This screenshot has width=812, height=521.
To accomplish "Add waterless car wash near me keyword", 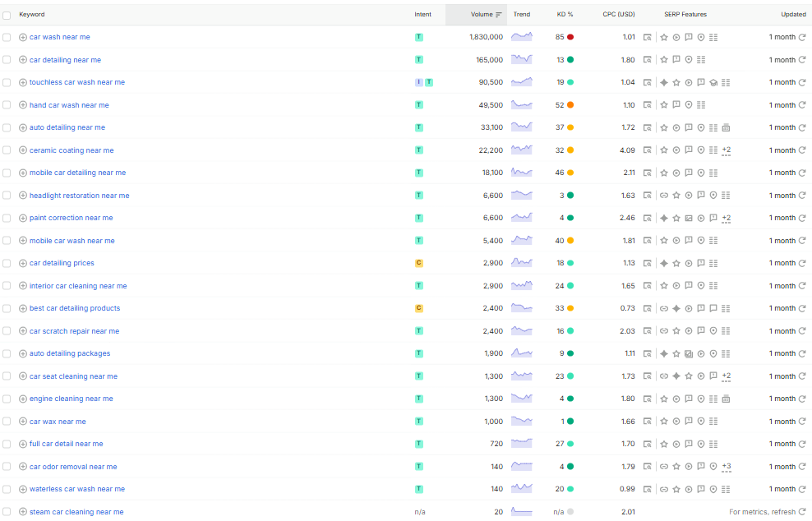I will coord(23,489).
